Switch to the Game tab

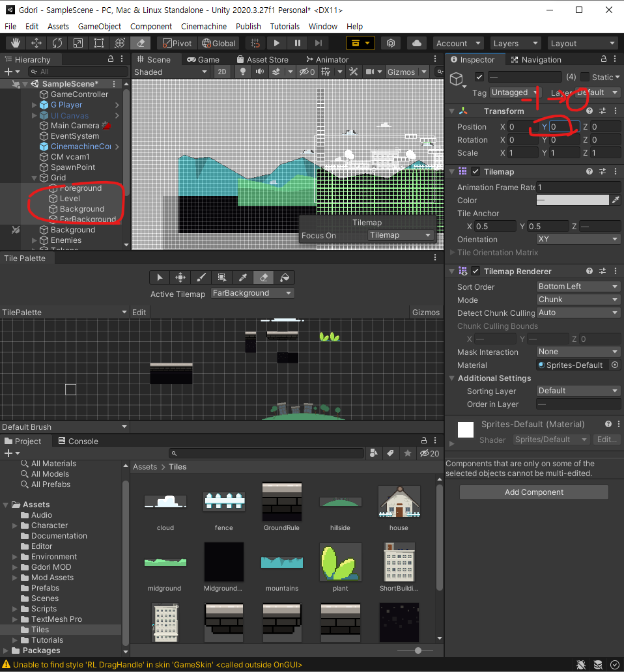tap(203, 59)
